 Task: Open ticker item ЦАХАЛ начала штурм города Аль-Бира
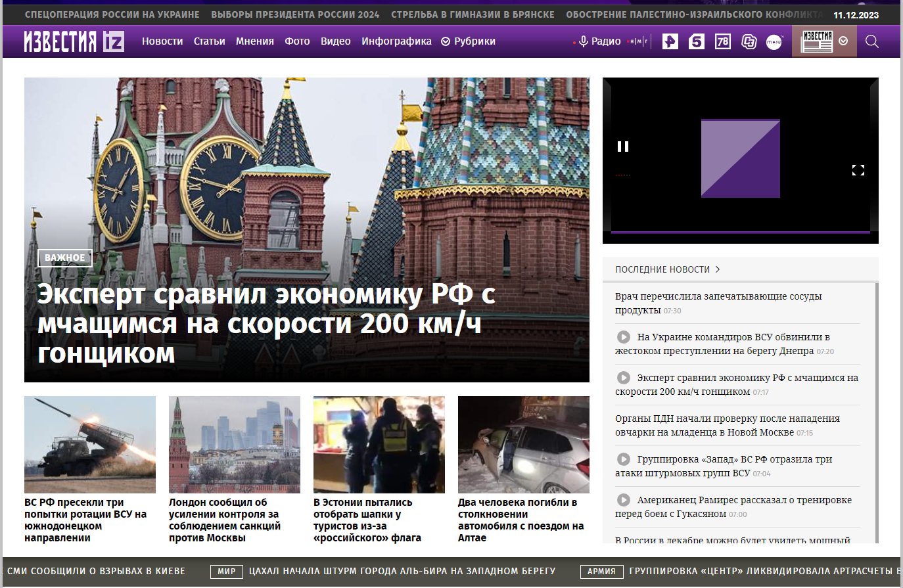click(402, 572)
